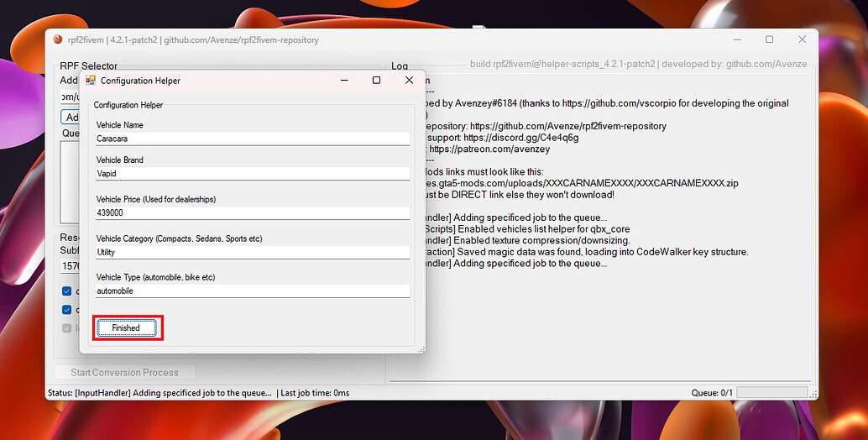Maximize the main rpf2fivem window
The image size is (868, 440).
coord(769,39)
